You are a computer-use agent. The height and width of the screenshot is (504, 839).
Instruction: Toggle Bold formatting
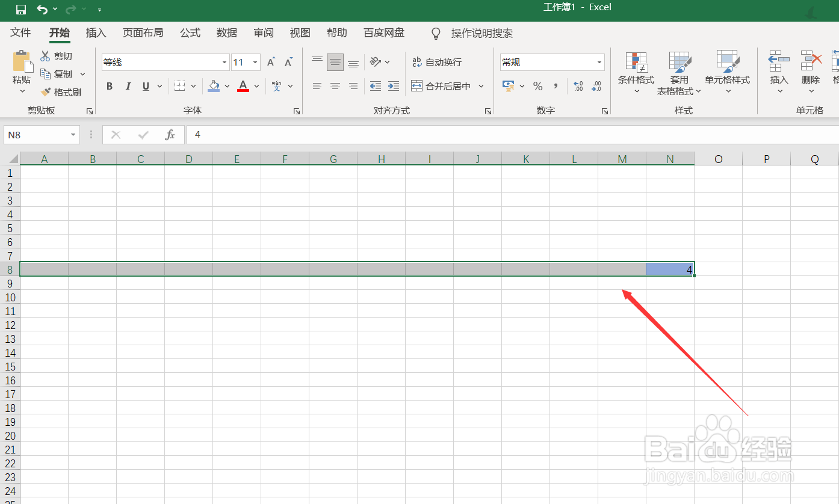[110, 86]
